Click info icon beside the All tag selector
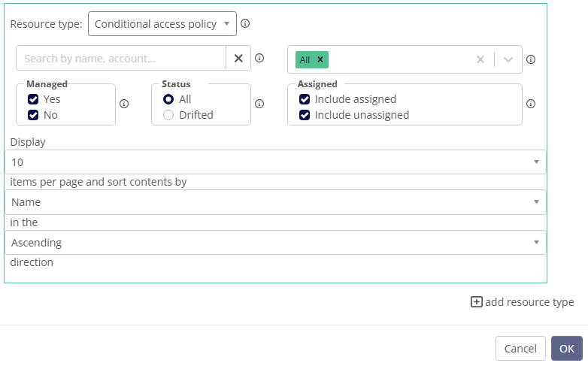The height and width of the screenshot is (366, 588). coord(531,59)
